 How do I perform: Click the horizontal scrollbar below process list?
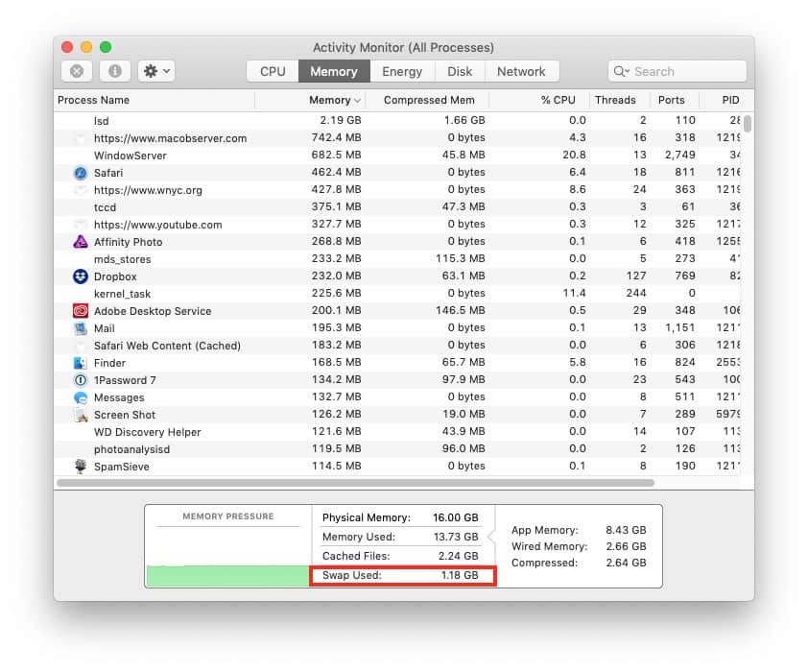tap(355, 483)
